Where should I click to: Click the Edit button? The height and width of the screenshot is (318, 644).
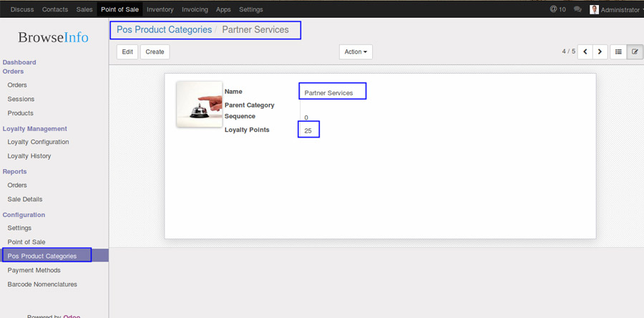pyautogui.click(x=127, y=52)
